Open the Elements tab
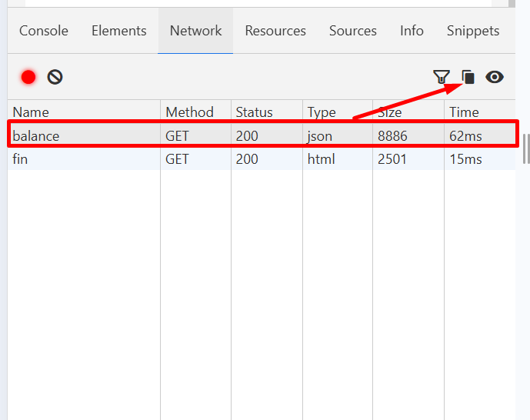530x420 pixels. coord(118,31)
